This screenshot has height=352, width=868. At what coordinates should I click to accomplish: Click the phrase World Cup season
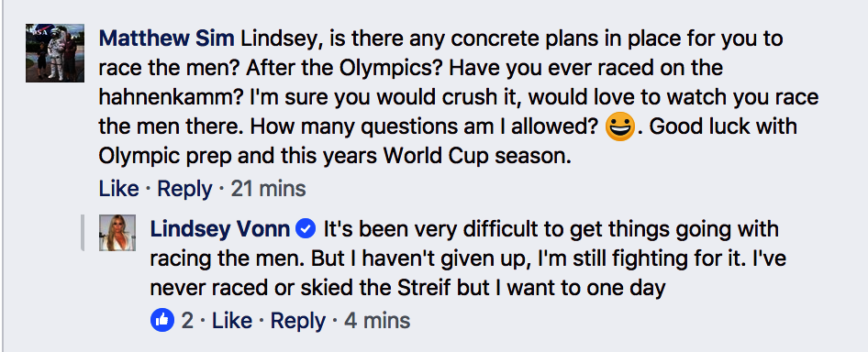coord(476,157)
